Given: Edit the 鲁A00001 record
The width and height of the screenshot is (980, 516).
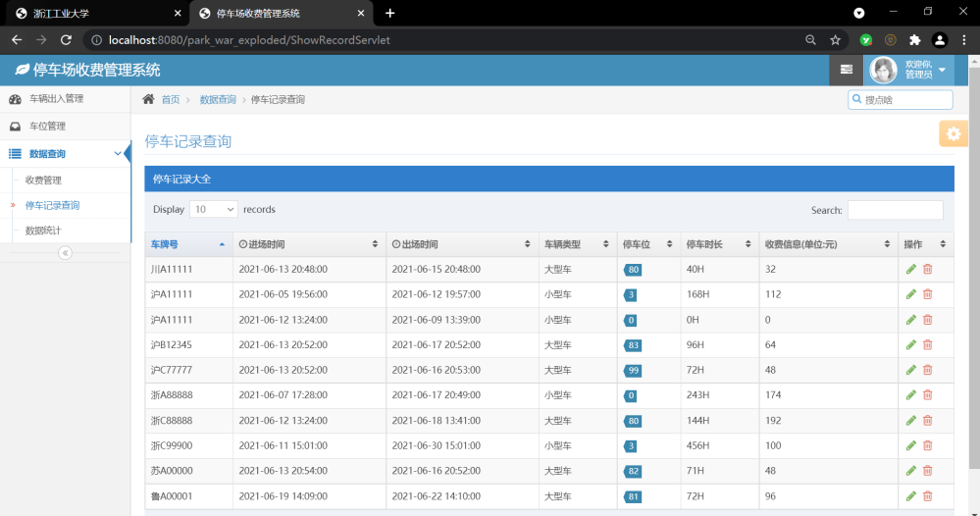Looking at the screenshot, I should click(x=910, y=496).
